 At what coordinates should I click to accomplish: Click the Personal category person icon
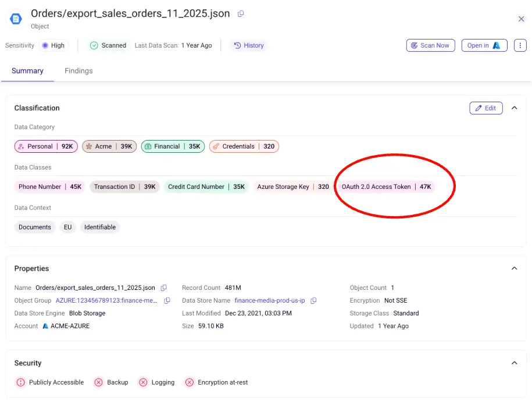(21, 146)
